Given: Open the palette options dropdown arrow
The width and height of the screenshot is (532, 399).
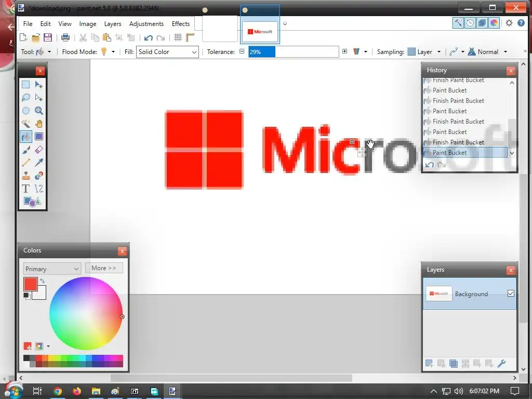Looking at the screenshot, I should pyautogui.click(x=48, y=346).
